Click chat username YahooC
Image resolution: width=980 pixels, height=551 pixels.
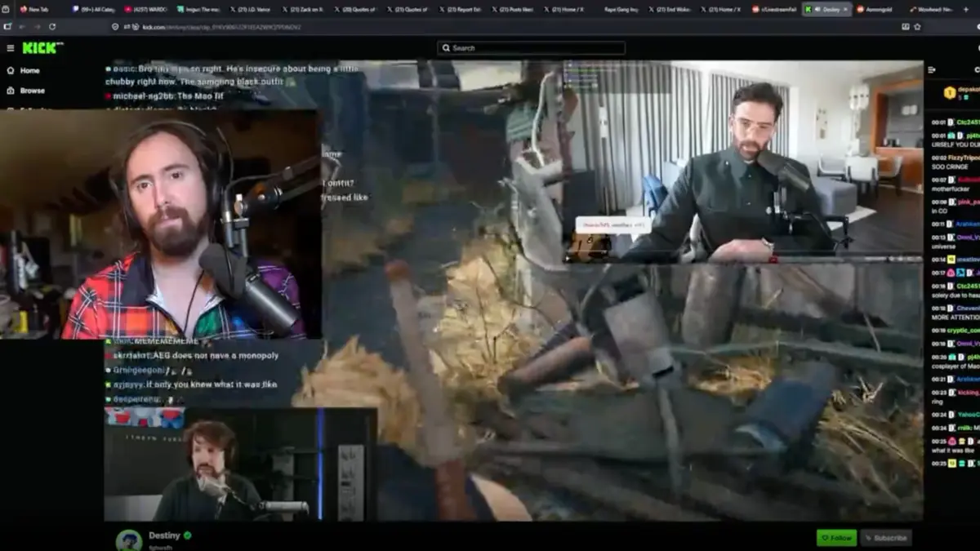click(969, 415)
